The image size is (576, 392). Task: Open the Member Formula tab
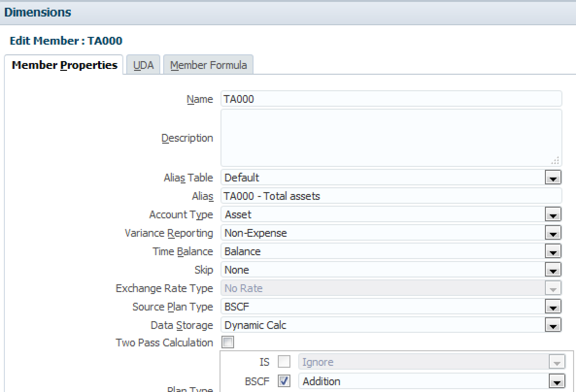208,65
